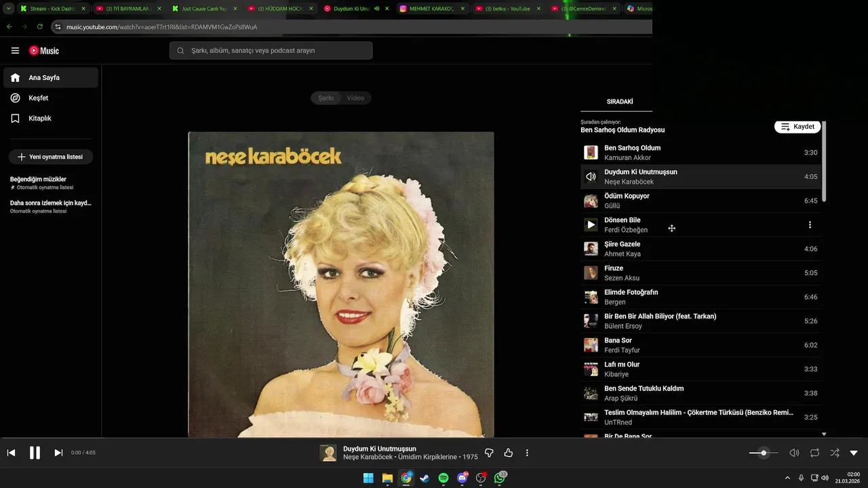Click the search magnifier icon
The height and width of the screenshot is (488, 868).
point(180,51)
